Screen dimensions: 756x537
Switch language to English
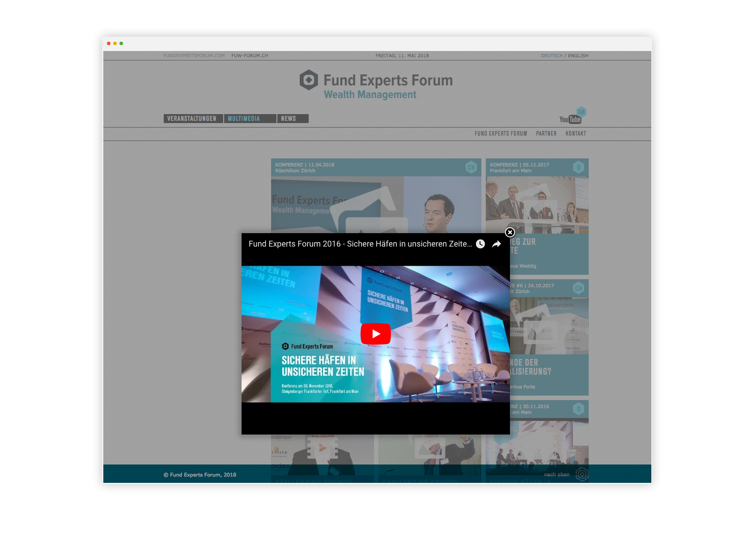pos(578,55)
